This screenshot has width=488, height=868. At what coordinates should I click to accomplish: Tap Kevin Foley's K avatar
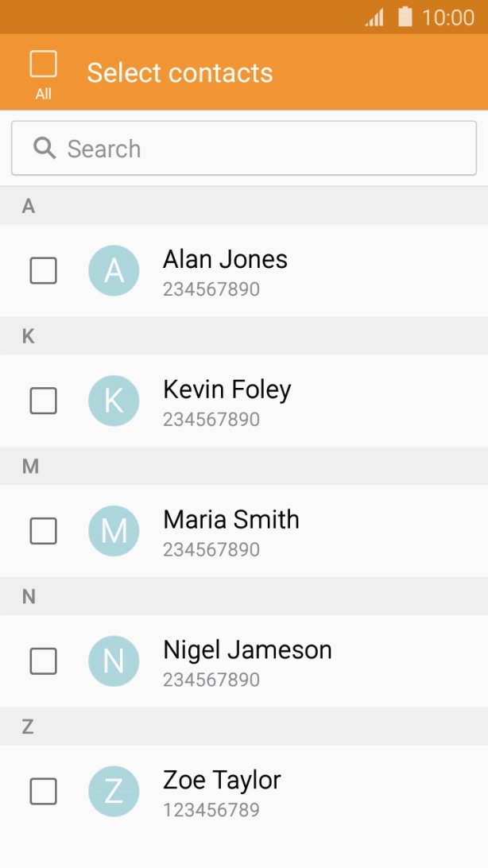click(x=114, y=401)
